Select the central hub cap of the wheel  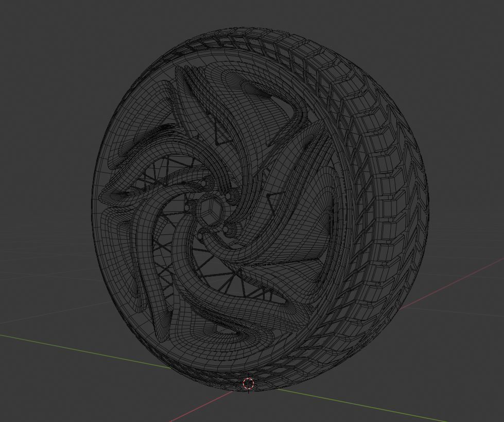coord(210,211)
